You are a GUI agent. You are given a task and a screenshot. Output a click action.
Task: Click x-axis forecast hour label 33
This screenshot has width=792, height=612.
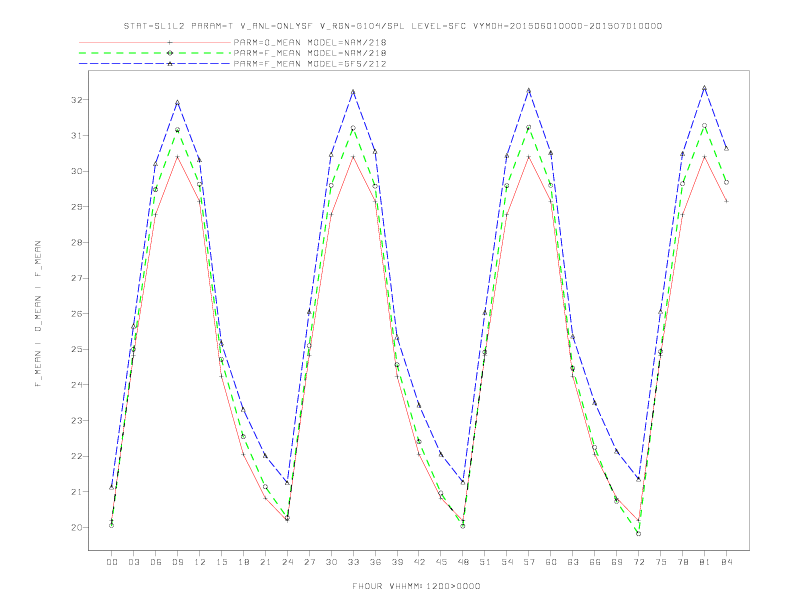353,562
